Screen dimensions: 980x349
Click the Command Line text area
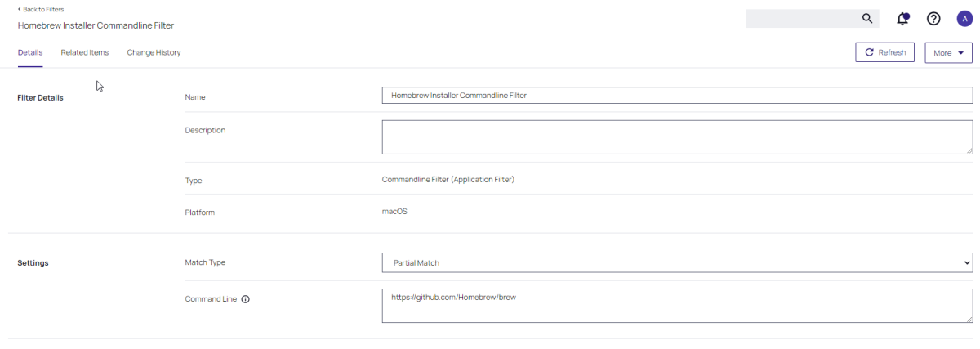coord(676,306)
